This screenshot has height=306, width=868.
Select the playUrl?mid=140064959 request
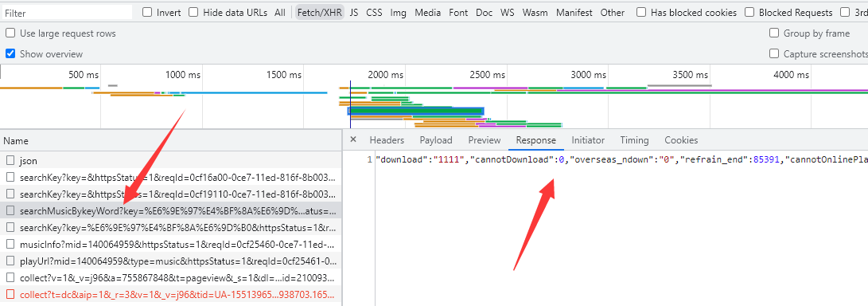[170, 261]
